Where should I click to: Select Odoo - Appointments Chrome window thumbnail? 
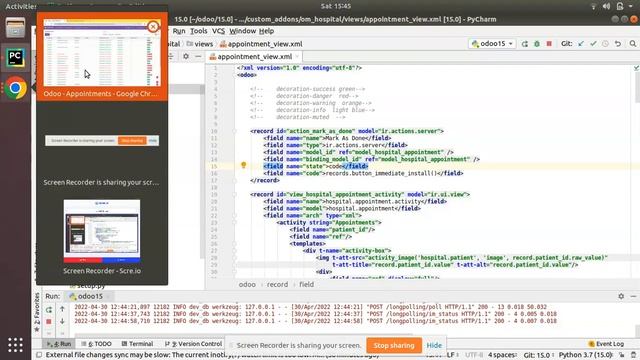tap(102, 58)
